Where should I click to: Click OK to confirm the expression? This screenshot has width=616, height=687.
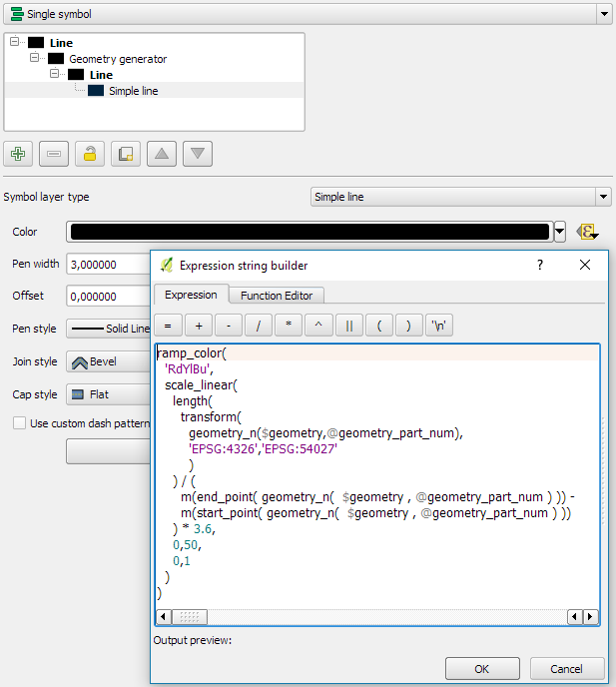coord(482,669)
